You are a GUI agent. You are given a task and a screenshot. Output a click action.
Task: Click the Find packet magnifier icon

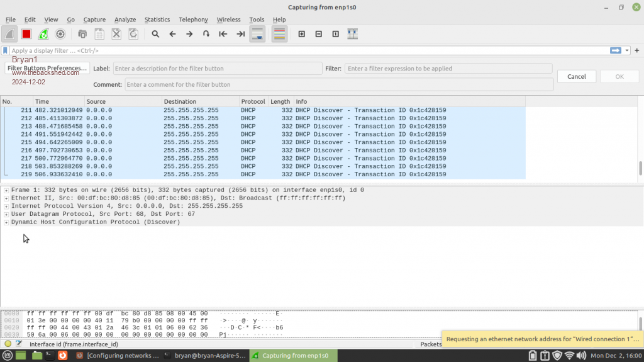click(x=155, y=34)
